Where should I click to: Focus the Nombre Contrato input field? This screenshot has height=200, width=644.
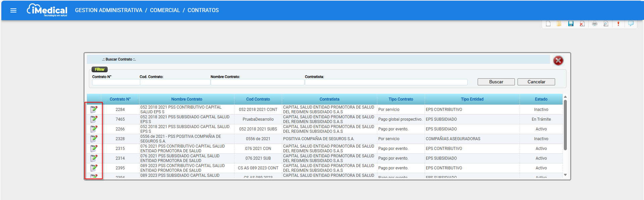258,82
